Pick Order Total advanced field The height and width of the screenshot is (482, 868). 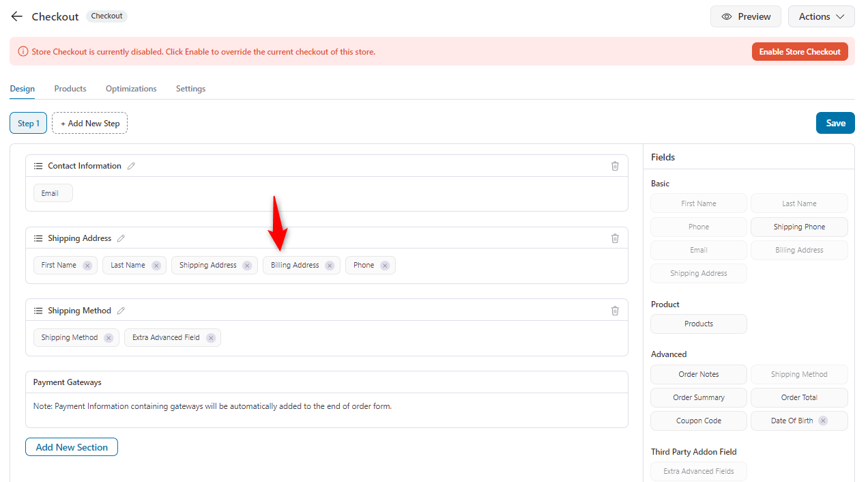(799, 397)
